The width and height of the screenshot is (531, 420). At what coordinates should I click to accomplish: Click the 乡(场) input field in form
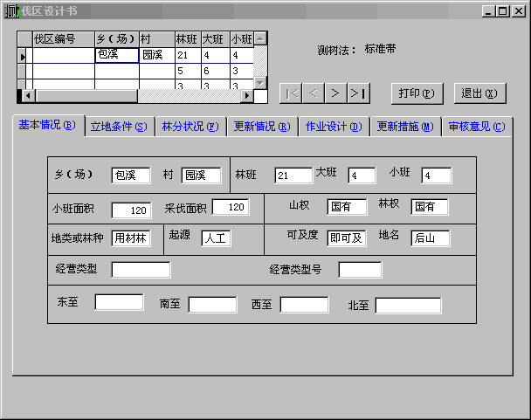pos(131,176)
